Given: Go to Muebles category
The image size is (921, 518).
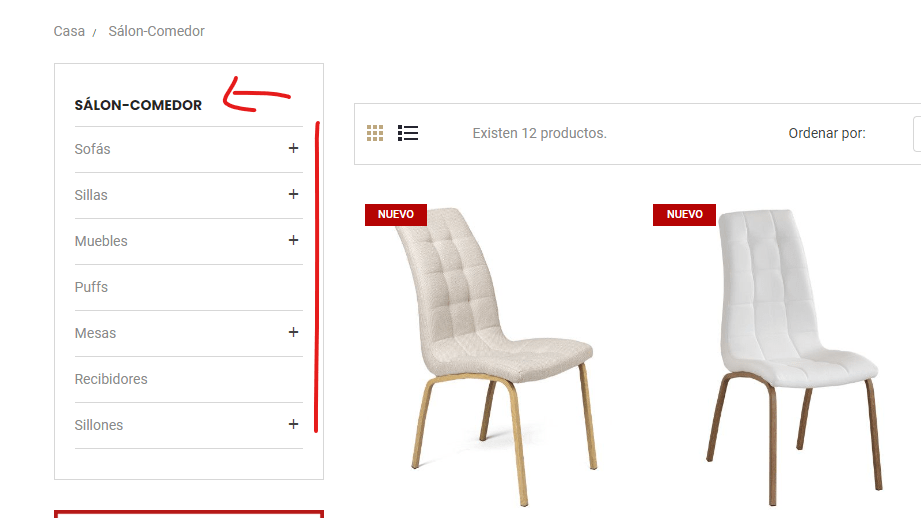Looking at the screenshot, I should point(101,241).
